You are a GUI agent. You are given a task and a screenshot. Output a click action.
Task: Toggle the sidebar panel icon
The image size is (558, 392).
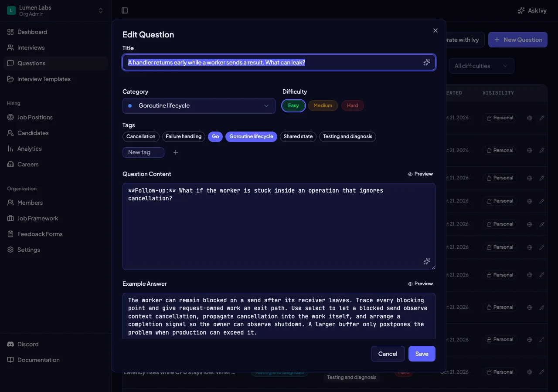pos(125,10)
